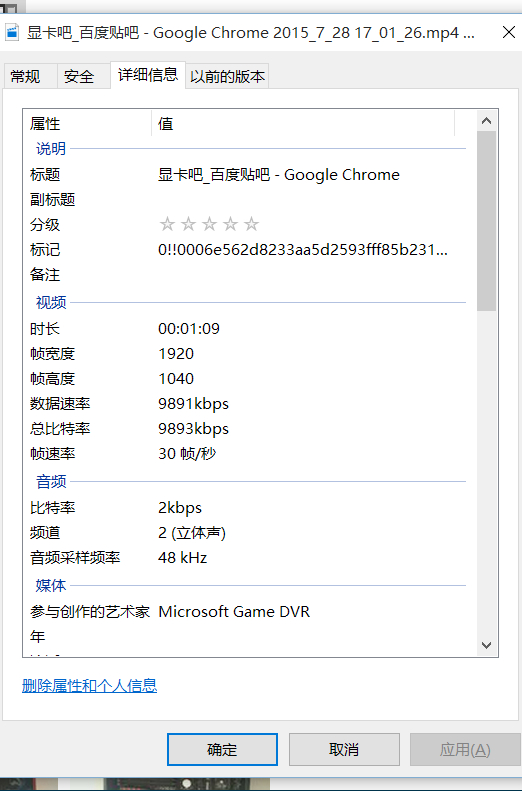Click the 音频 section header
Screen dimensions: 522x791
50,482
